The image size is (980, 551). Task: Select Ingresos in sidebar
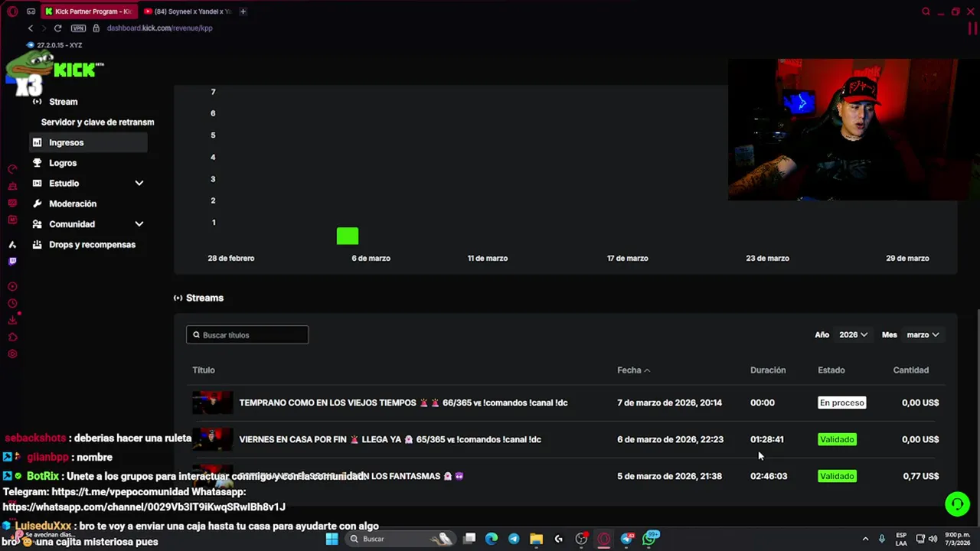[88, 142]
